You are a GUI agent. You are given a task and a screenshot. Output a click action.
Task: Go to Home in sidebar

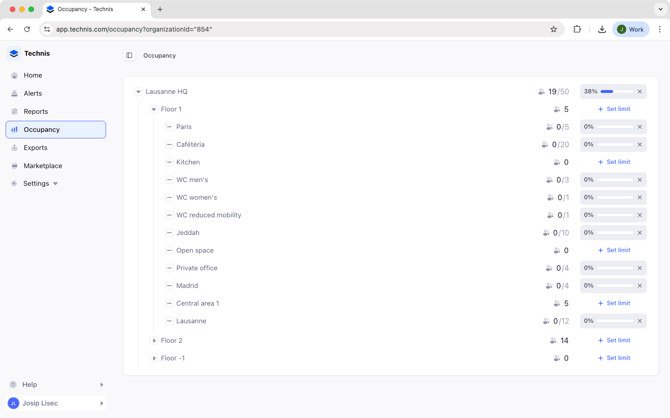(33, 75)
